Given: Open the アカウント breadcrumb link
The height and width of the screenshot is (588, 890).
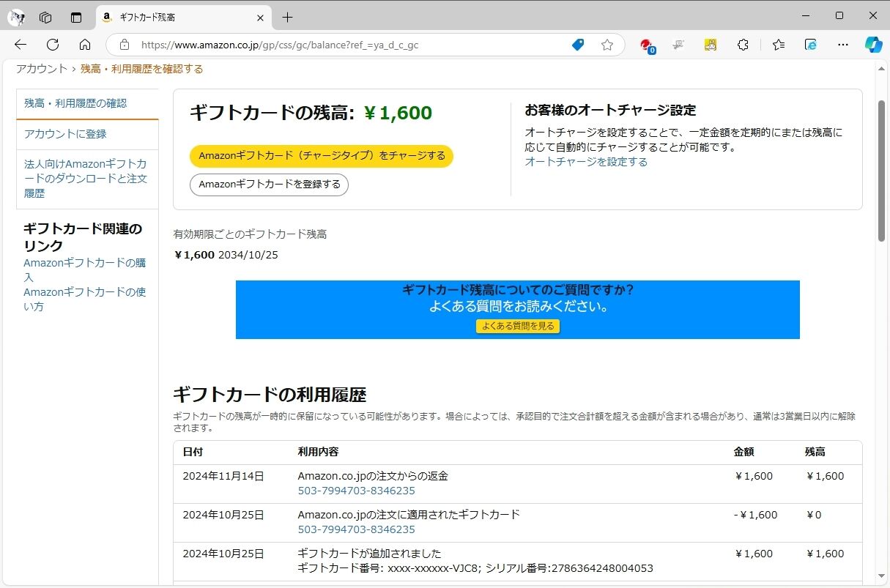Looking at the screenshot, I should coord(42,69).
